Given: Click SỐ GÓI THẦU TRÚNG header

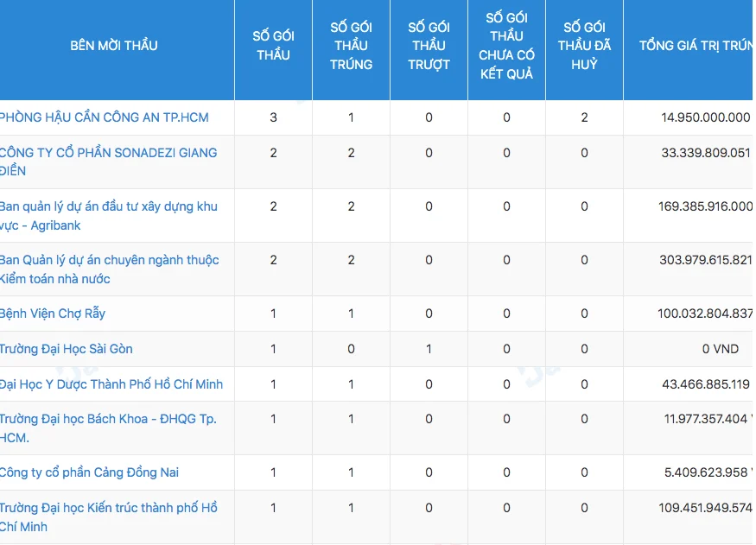Looking at the screenshot, I should tap(351, 45).
